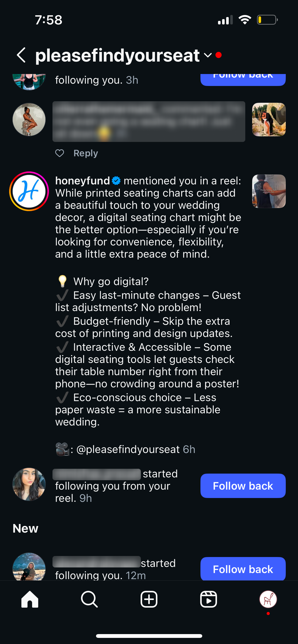Tap the home indicator bar
298x644 pixels.
(x=149, y=636)
